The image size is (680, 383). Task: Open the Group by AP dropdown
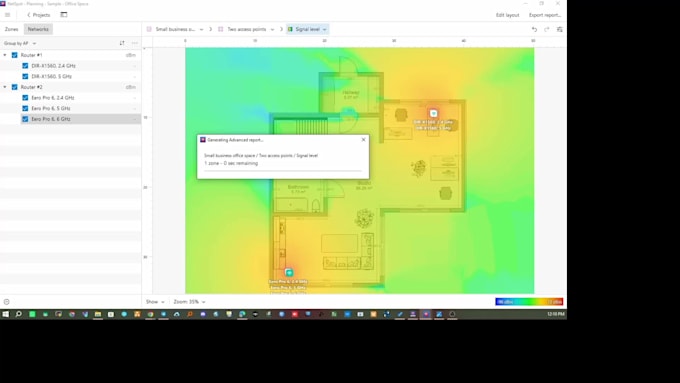(20, 43)
